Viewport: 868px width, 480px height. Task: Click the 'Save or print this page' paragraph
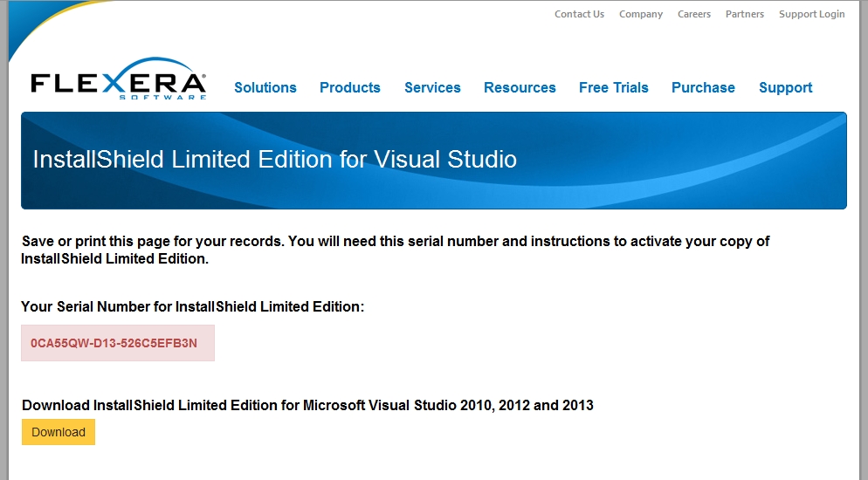(396, 250)
